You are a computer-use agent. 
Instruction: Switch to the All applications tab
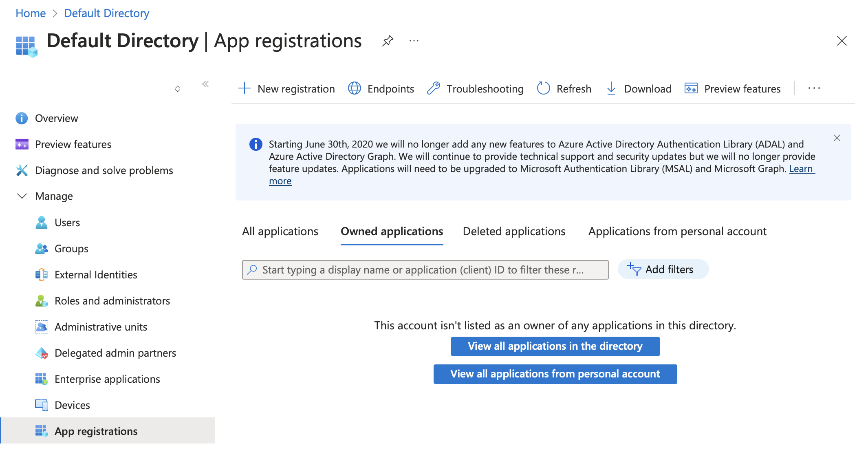click(x=280, y=232)
